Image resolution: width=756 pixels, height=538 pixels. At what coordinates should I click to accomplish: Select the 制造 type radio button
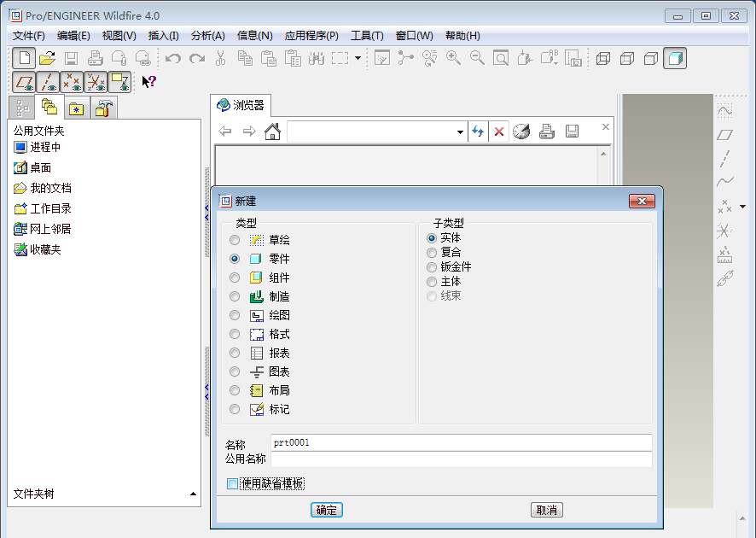[x=235, y=296]
